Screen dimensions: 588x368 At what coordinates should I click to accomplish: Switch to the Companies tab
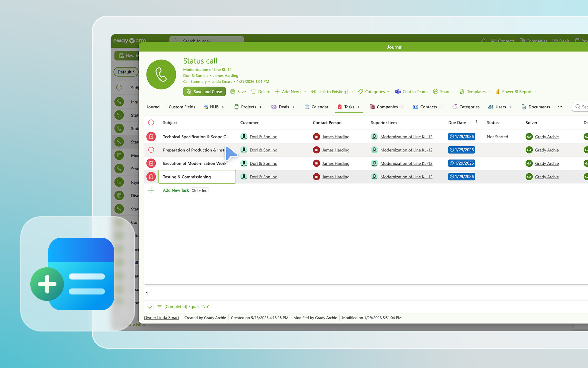tap(387, 107)
